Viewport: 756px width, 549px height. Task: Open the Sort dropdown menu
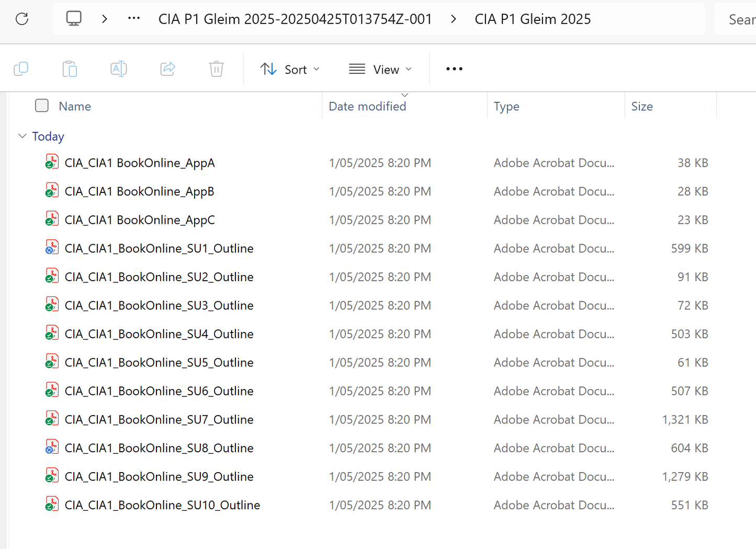pos(290,69)
